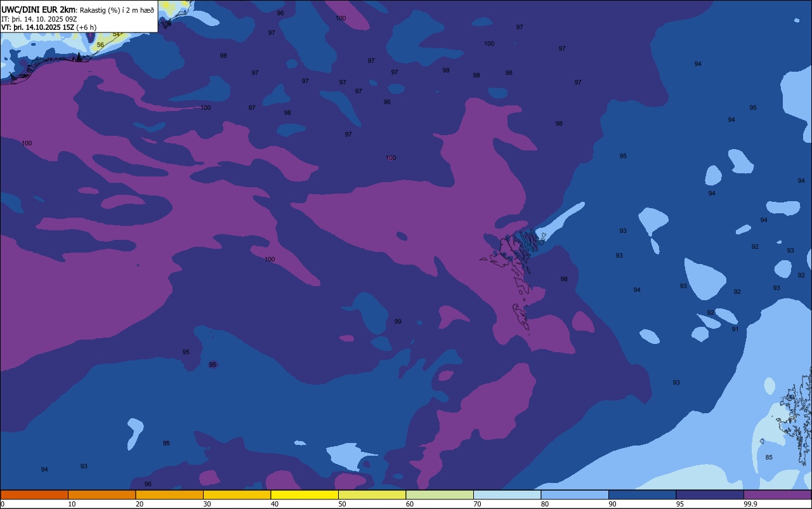Click the pale green 60–70 legend swatch
This screenshot has height=509, width=812.
pyautogui.click(x=440, y=494)
